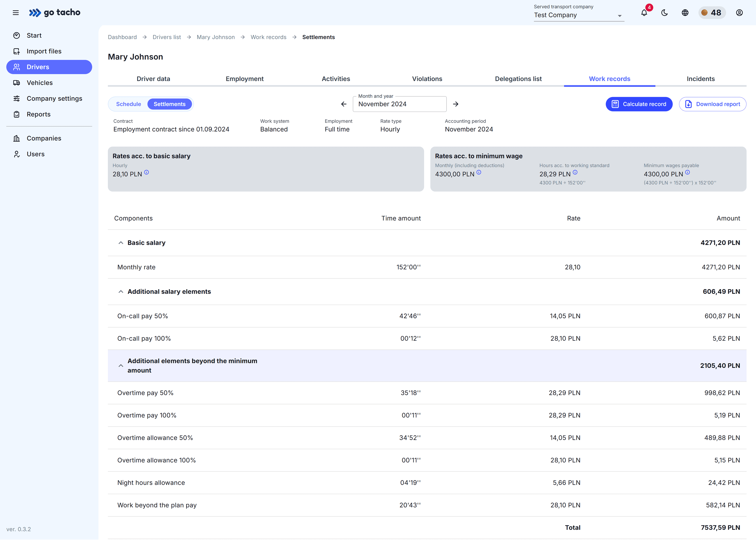Open notifications bell with 4 alerts
Screen dimensions: 756x540
point(644,13)
